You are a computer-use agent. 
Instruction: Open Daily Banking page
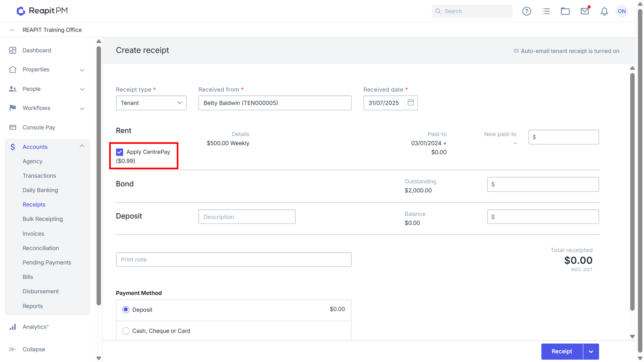pos(40,190)
